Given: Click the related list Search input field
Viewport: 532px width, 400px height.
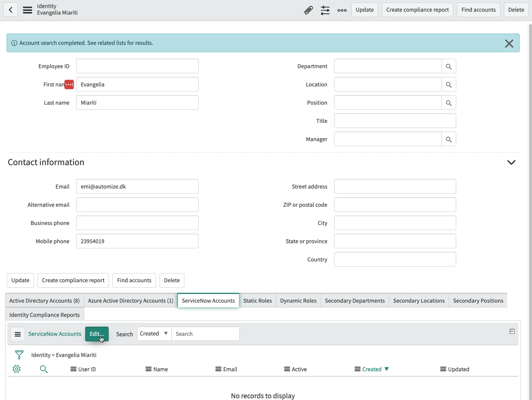Looking at the screenshot, I should click(x=205, y=333).
